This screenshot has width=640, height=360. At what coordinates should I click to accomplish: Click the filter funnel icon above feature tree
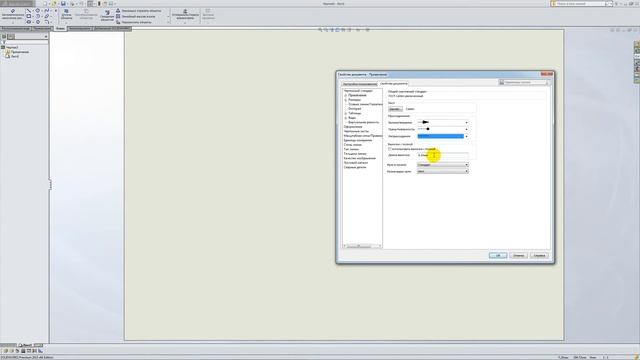(x=4, y=42)
